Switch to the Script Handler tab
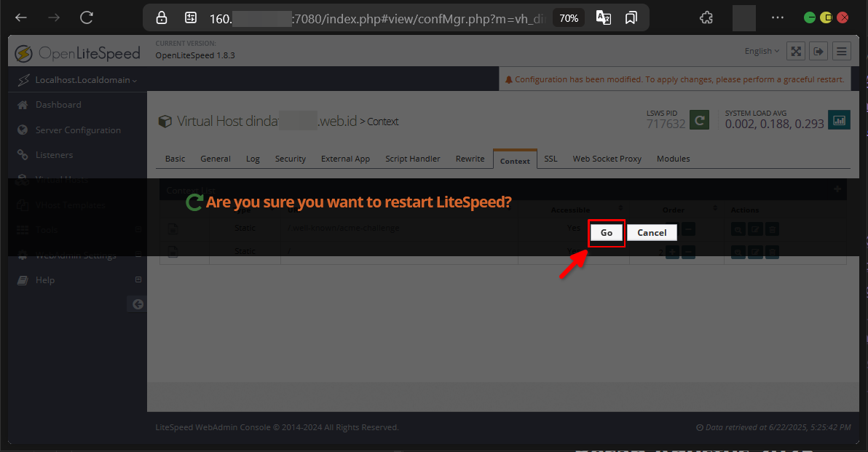 click(412, 159)
